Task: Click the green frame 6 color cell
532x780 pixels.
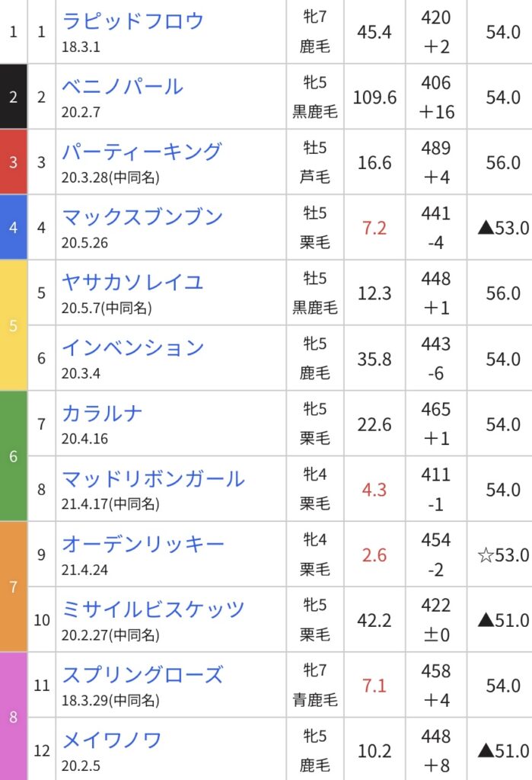Action: coord(14,456)
